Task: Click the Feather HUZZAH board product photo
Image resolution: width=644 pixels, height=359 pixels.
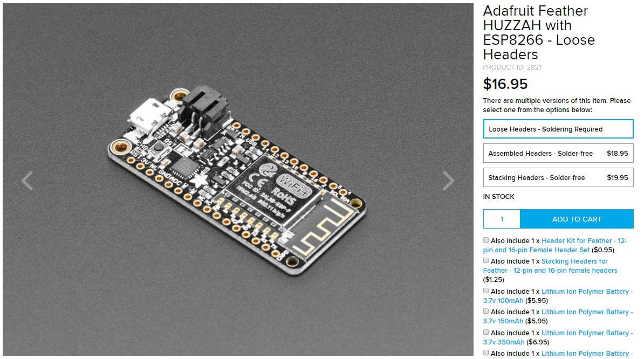Action: pyautogui.click(x=238, y=179)
